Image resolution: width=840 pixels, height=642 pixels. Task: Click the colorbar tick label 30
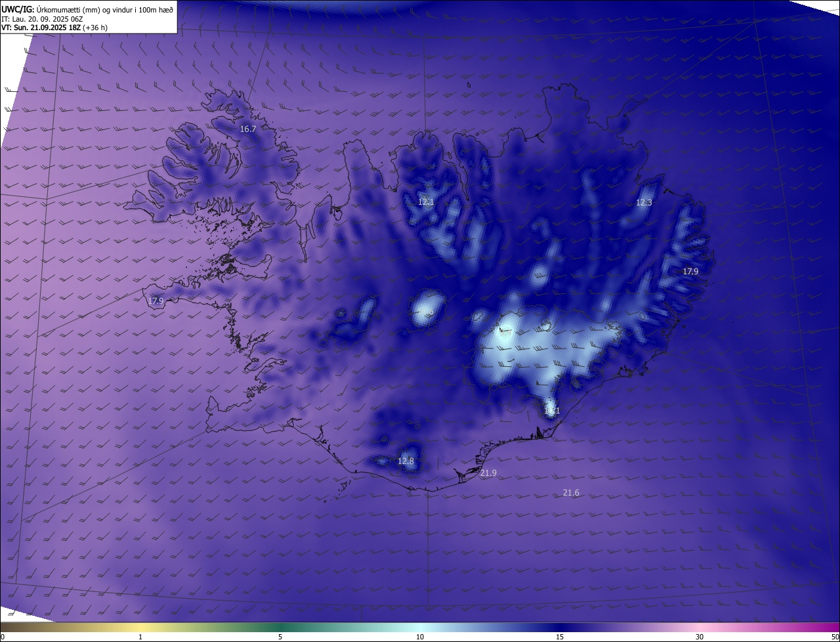point(700,637)
